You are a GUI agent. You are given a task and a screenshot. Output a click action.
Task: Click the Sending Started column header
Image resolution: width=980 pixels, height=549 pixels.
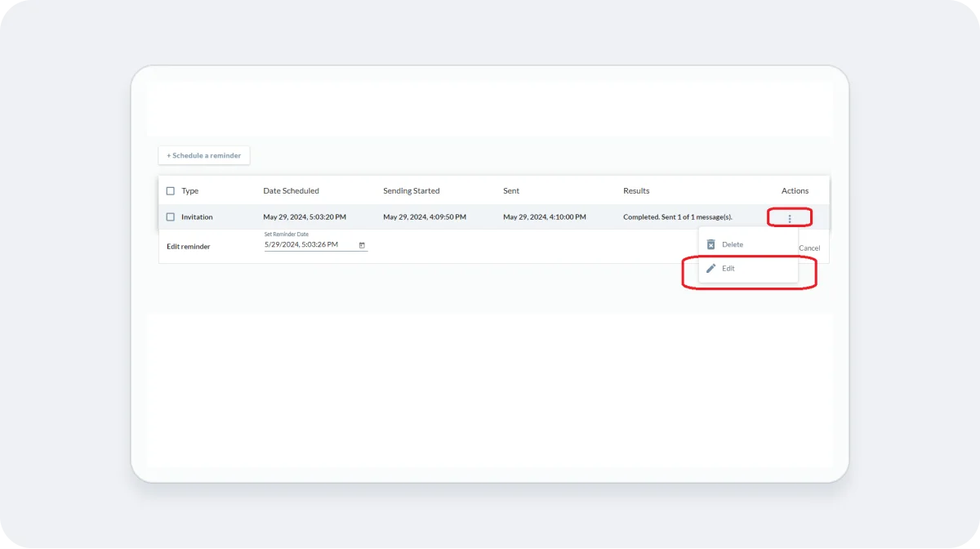click(412, 191)
